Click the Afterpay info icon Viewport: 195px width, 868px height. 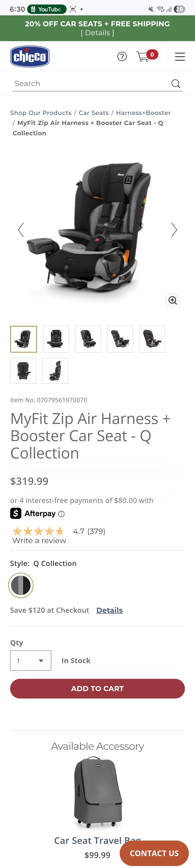click(x=61, y=514)
